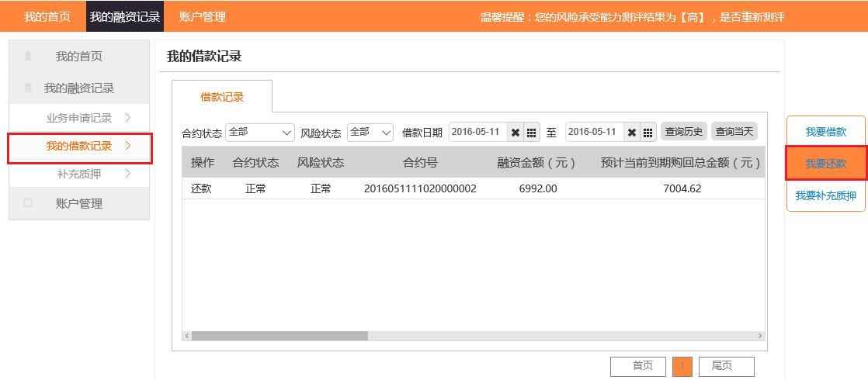Click repurchase total 7004.62 cell
Screen dimensions: 868x380
pyautogui.click(x=682, y=188)
